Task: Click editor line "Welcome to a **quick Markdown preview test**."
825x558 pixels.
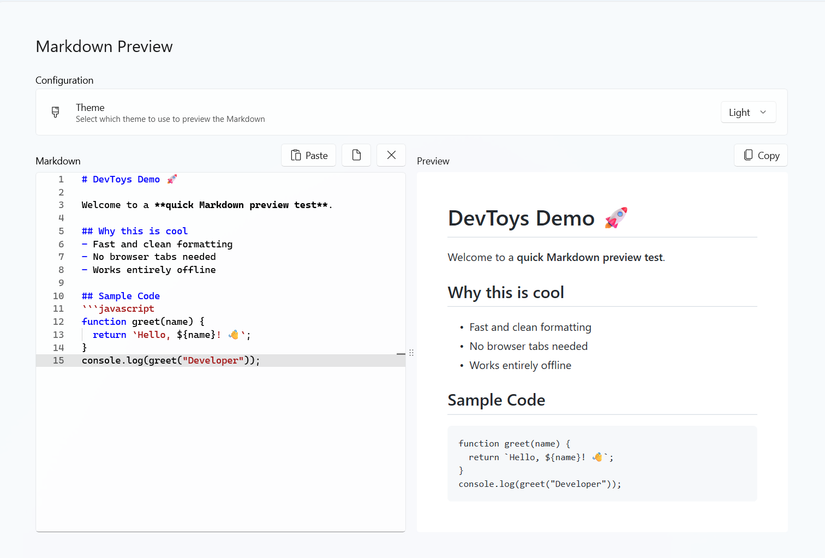Action: [207, 205]
